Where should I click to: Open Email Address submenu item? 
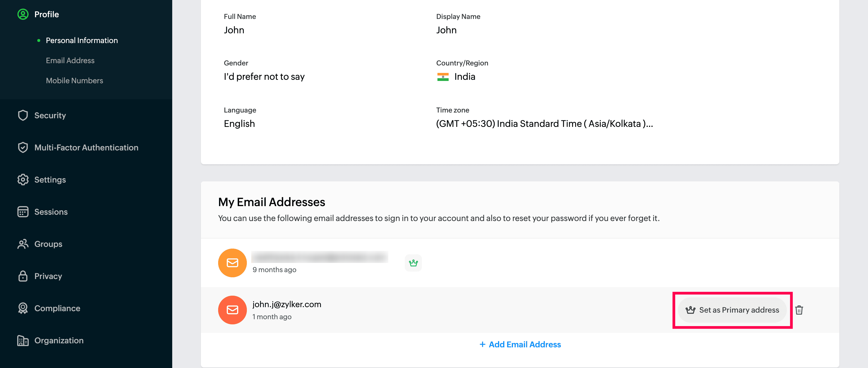coord(70,60)
